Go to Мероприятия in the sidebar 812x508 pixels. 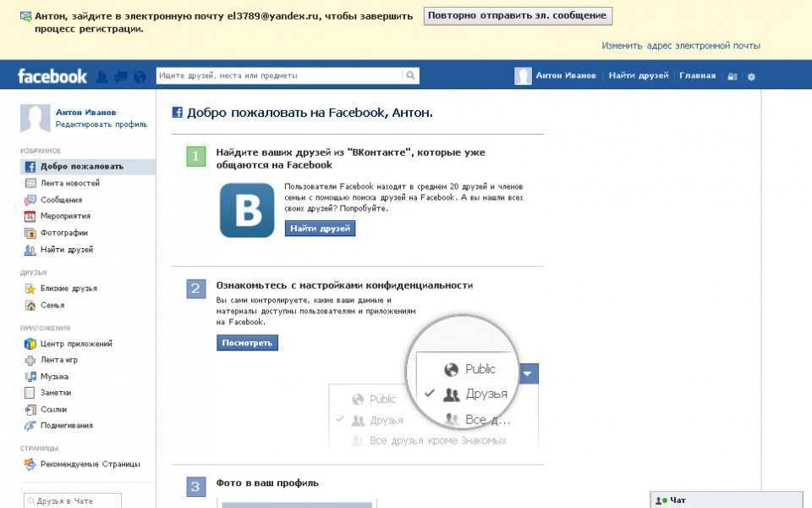[65, 216]
